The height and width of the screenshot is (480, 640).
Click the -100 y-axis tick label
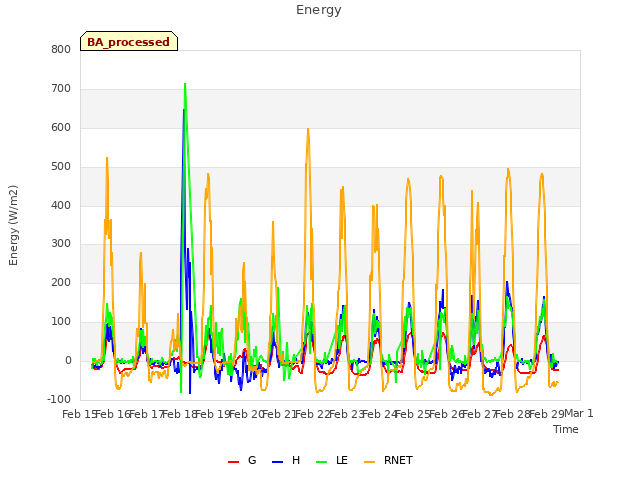point(59,399)
